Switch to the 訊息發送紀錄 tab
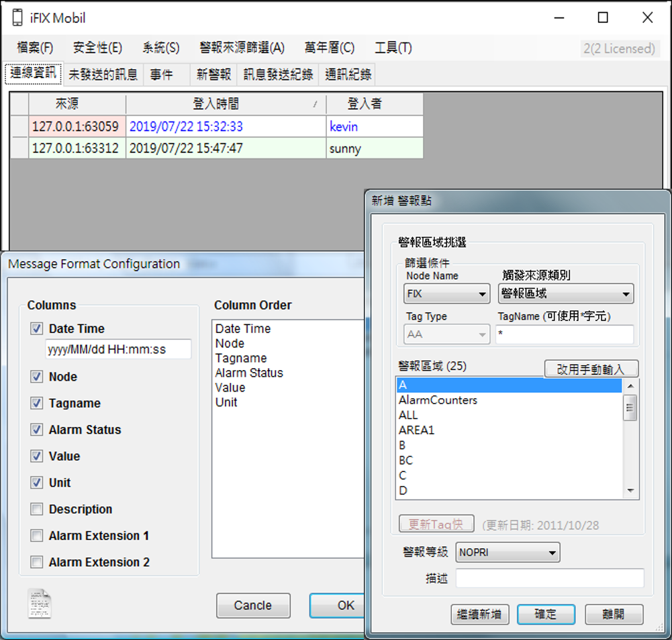The height and width of the screenshot is (640, 672). click(278, 75)
